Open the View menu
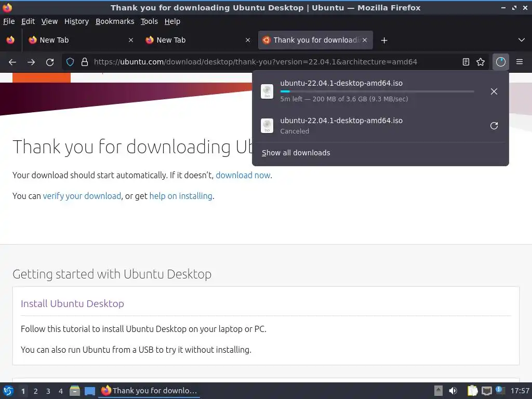The height and width of the screenshot is (399, 532). pyautogui.click(x=49, y=21)
